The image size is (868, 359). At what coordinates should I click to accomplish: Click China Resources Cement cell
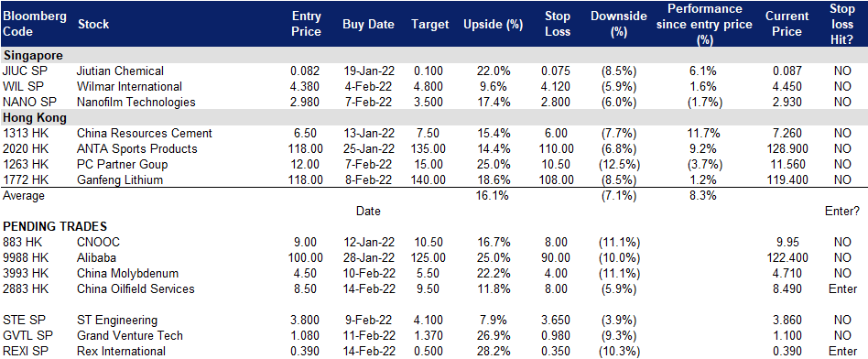point(145,133)
